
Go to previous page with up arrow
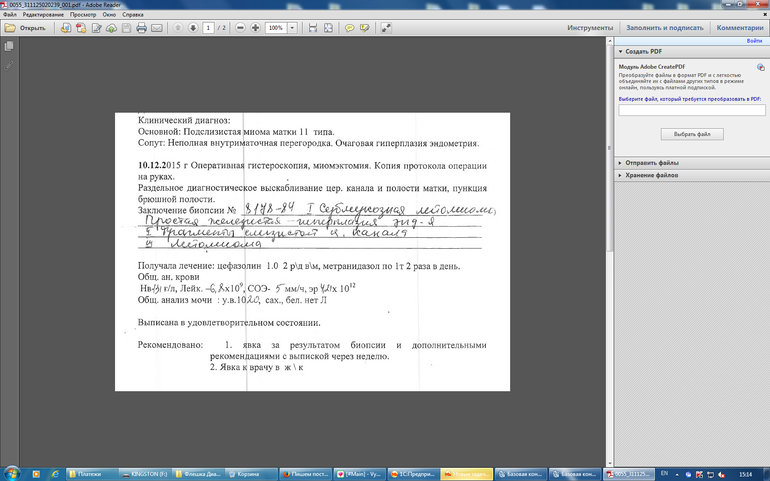pos(177,28)
